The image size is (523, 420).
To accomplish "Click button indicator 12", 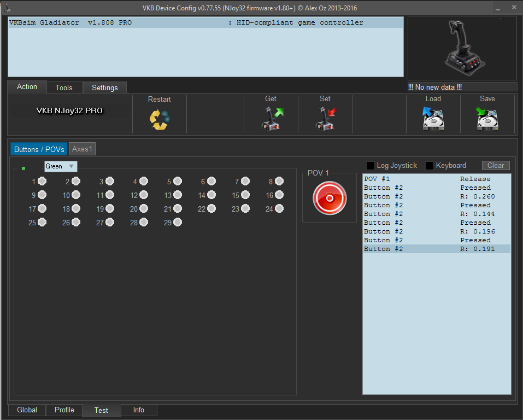I will pyautogui.click(x=144, y=195).
